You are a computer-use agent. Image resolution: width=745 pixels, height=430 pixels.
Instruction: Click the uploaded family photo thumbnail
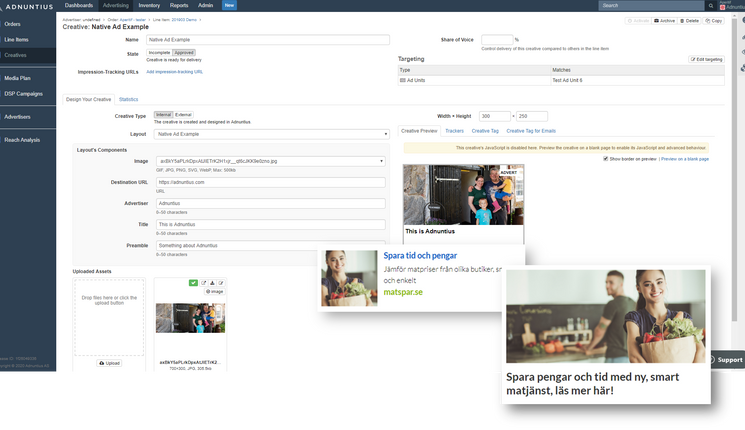point(191,318)
